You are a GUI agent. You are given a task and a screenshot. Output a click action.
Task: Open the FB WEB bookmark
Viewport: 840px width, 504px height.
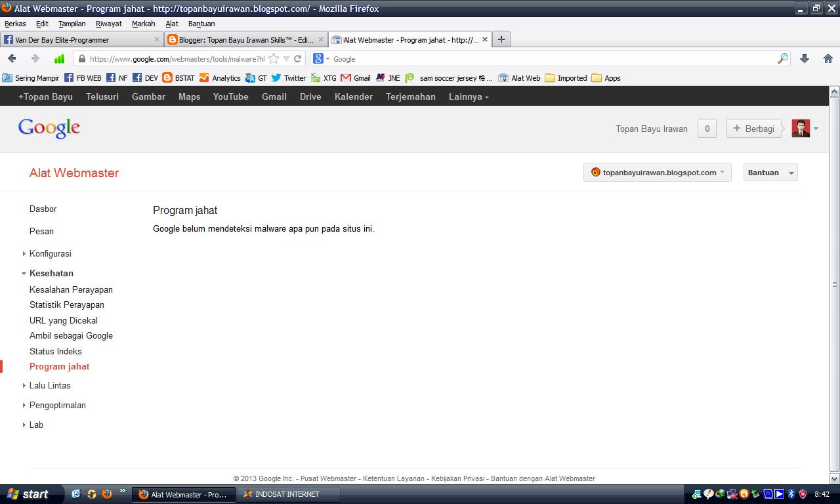[x=83, y=77]
